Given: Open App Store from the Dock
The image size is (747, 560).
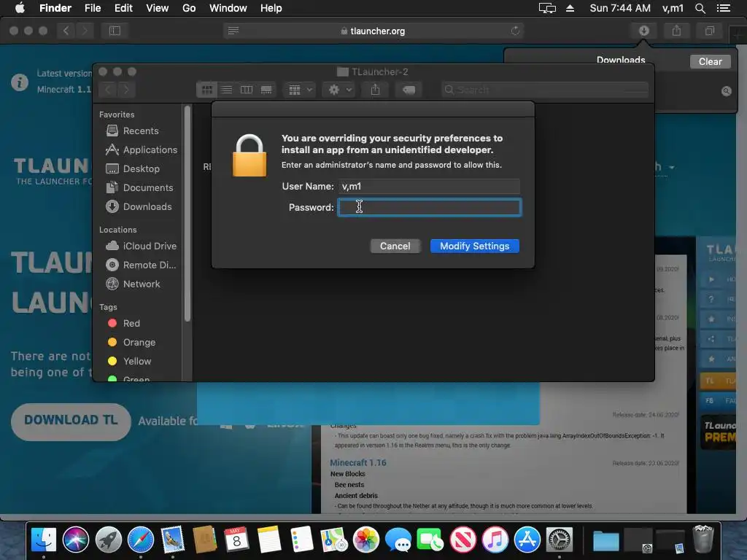Looking at the screenshot, I should [x=527, y=540].
